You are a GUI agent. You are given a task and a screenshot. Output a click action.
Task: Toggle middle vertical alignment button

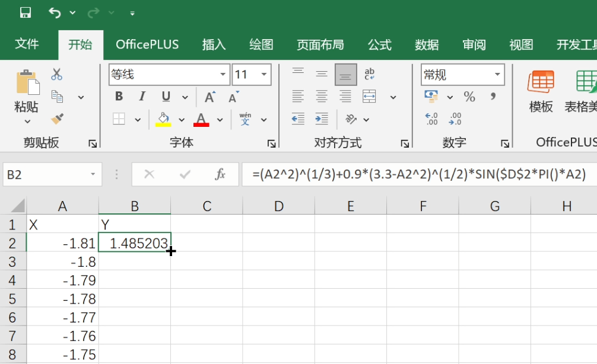[322, 74]
